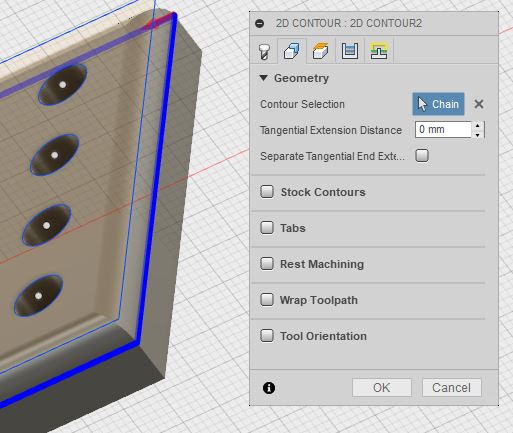This screenshot has height=433, width=513.
Task: Increase Tangential Extension Distance with up arrow
Action: pos(478,125)
